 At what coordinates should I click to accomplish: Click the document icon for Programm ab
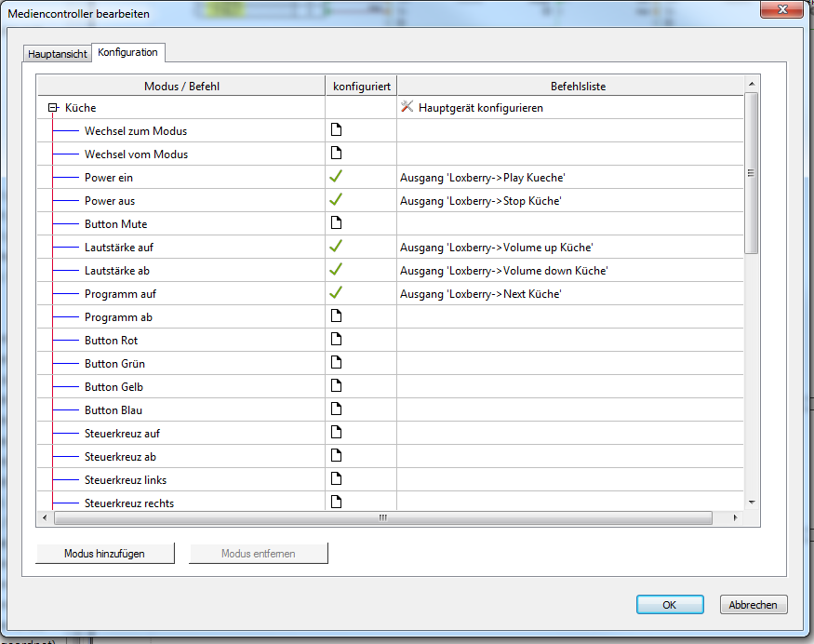[x=337, y=315]
